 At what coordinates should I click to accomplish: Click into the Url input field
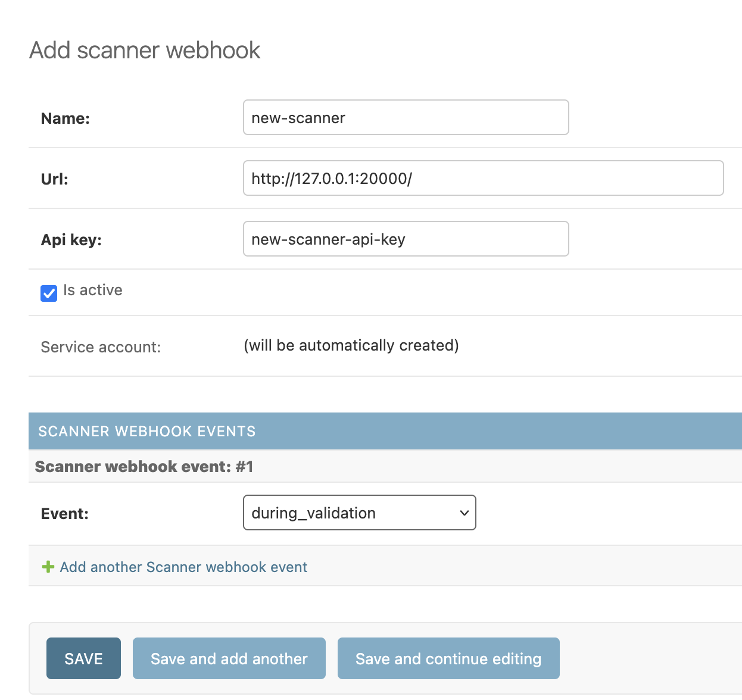pyautogui.click(x=483, y=179)
